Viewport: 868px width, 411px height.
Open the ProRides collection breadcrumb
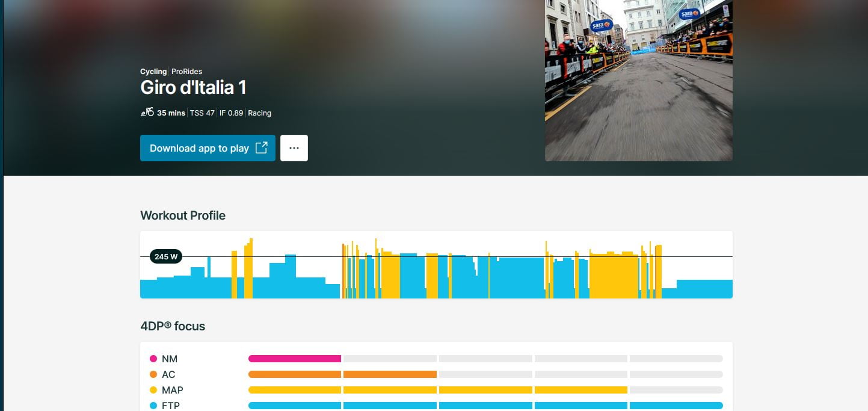pyautogui.click(x=186, y=72)
